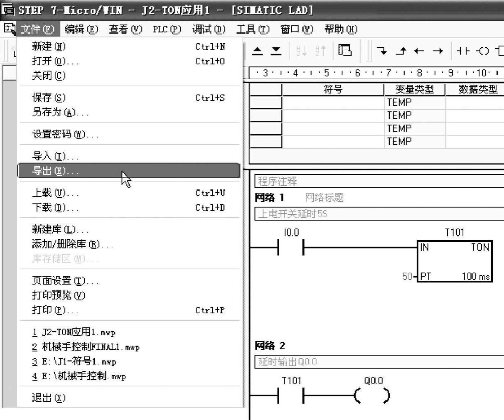Click the 网络标题 title placeholder of network 1
This screenshot has width=504, height=420.
pyautogui.click(x=324, y=197)
